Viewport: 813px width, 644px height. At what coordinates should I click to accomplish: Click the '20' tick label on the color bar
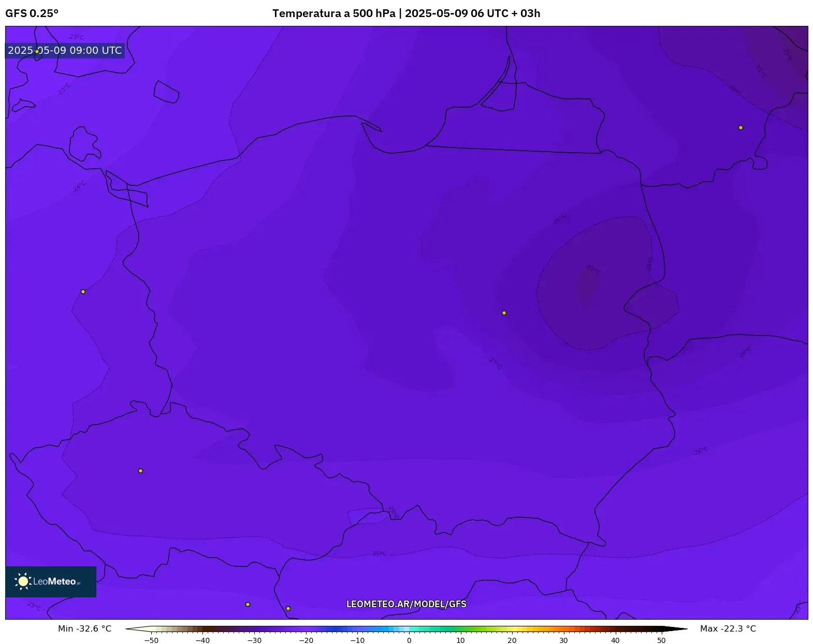point(512,640)
